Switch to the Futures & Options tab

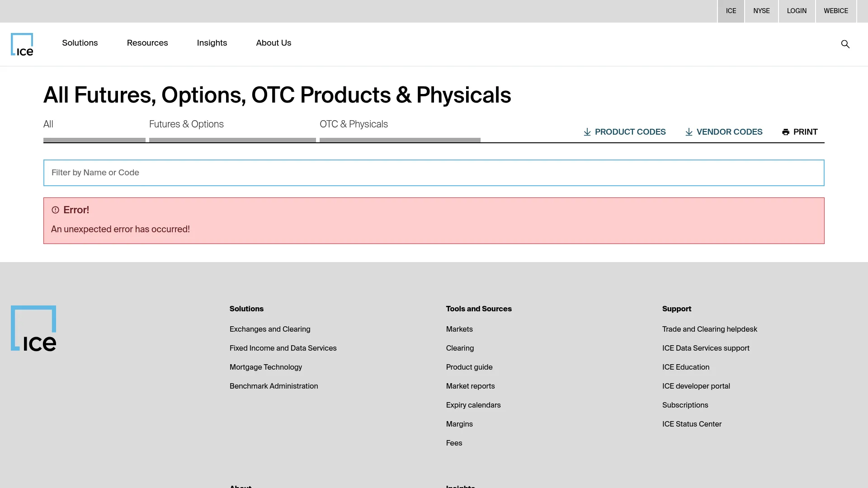pos(232,130)
